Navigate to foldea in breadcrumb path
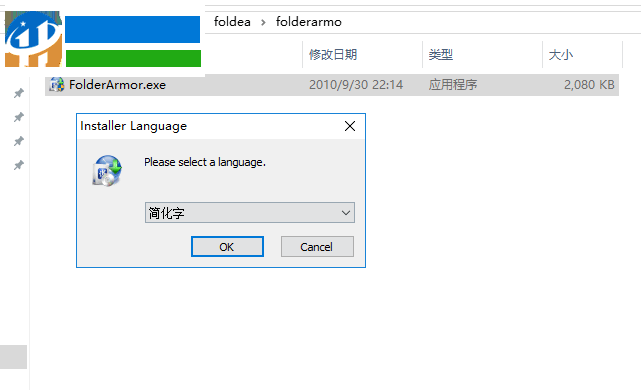This screenshot has height=390, width=641. click(x=232, y=22)
